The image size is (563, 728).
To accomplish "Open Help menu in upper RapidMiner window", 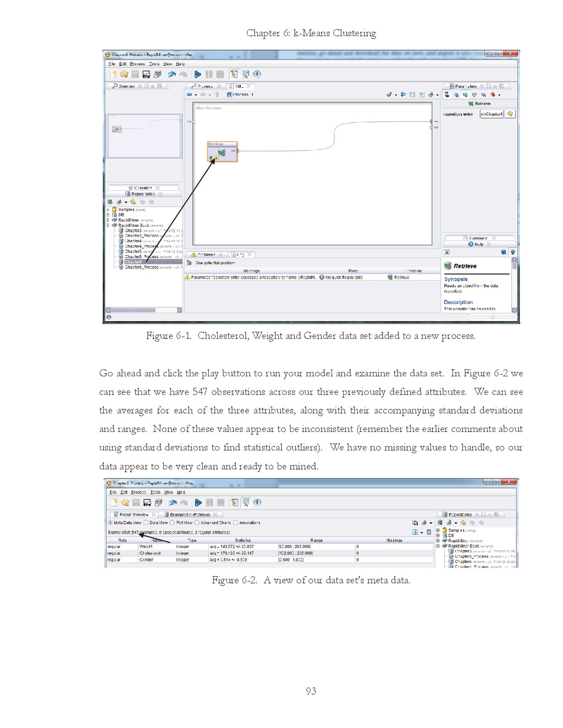I will click(180, 64).
